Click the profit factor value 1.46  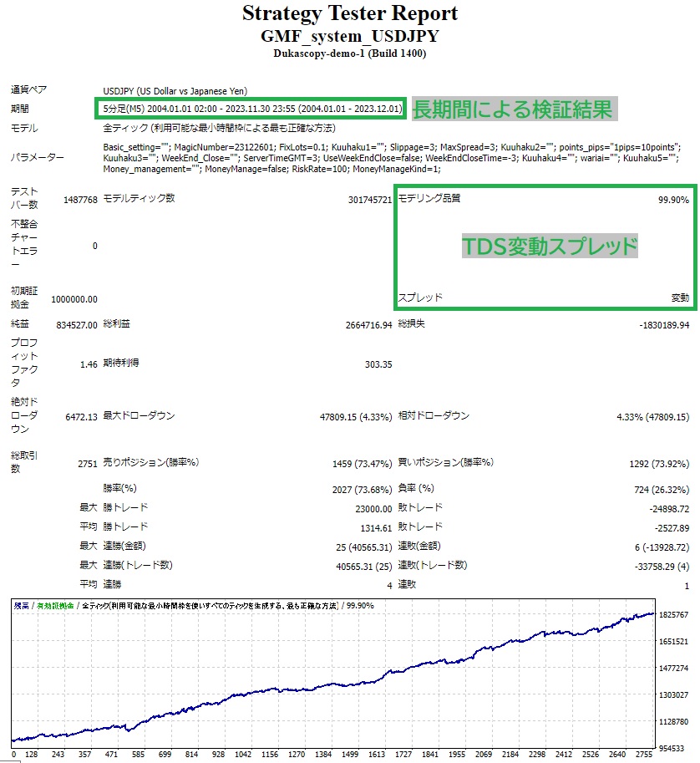coord(89,364)
